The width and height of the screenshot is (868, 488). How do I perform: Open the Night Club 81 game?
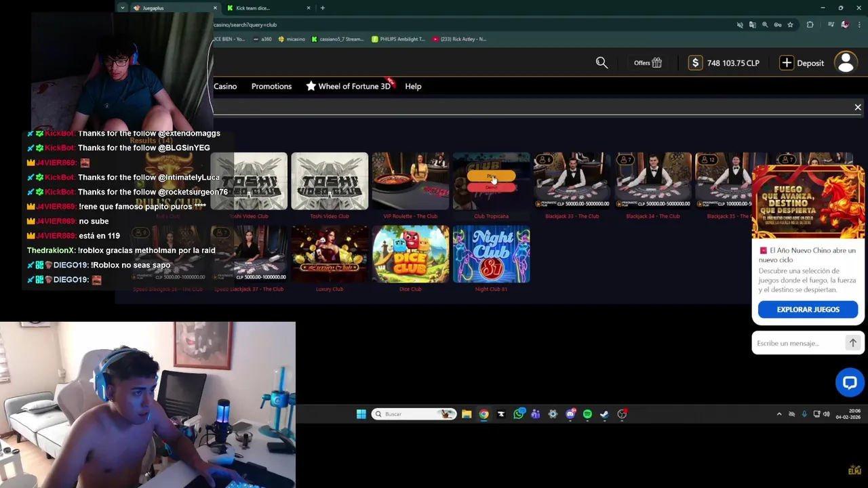pyautogui.click(x=491, y=254)
